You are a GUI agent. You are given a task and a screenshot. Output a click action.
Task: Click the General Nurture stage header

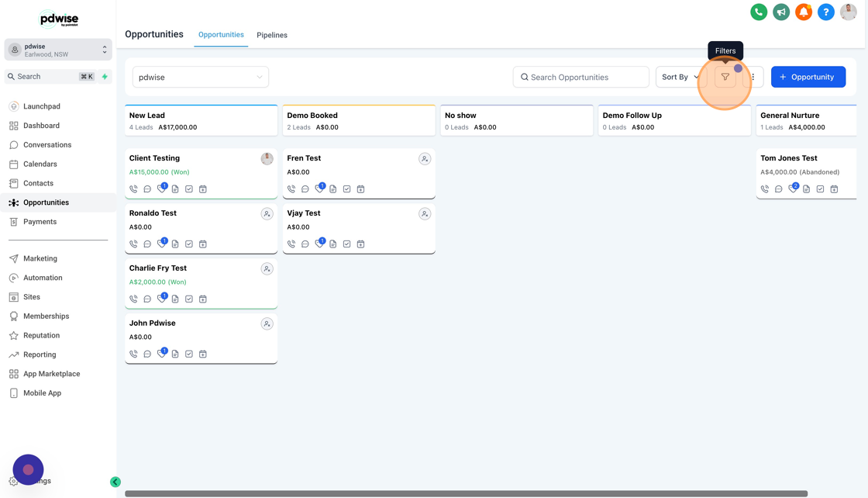806,120
